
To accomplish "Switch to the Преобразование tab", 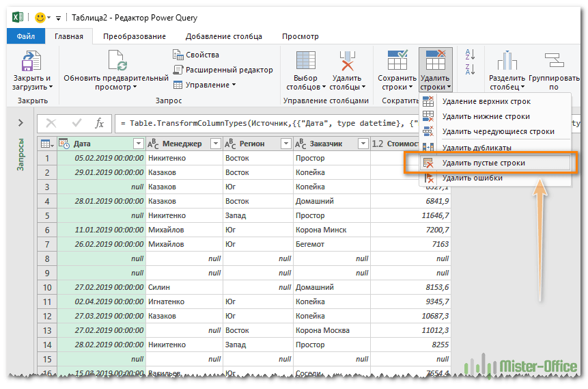I will click(x=134, y=36).
